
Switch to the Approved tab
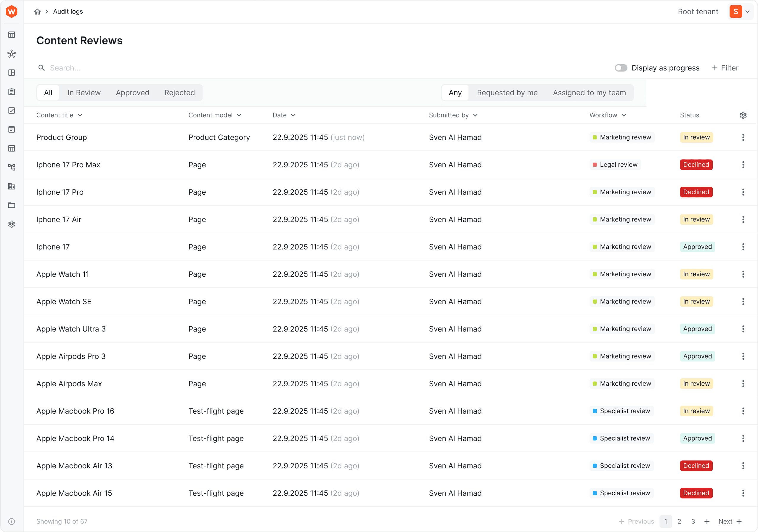click(x=132, y=92)
